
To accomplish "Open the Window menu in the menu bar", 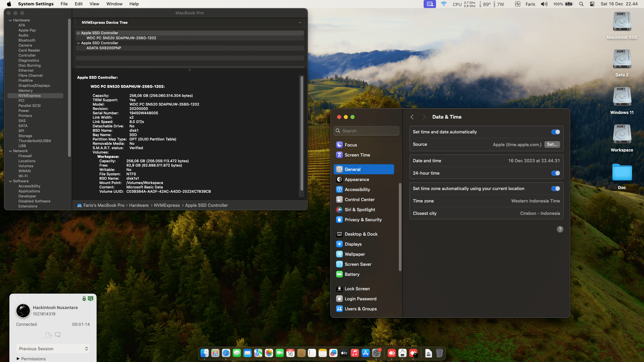I will click(114, 4).
